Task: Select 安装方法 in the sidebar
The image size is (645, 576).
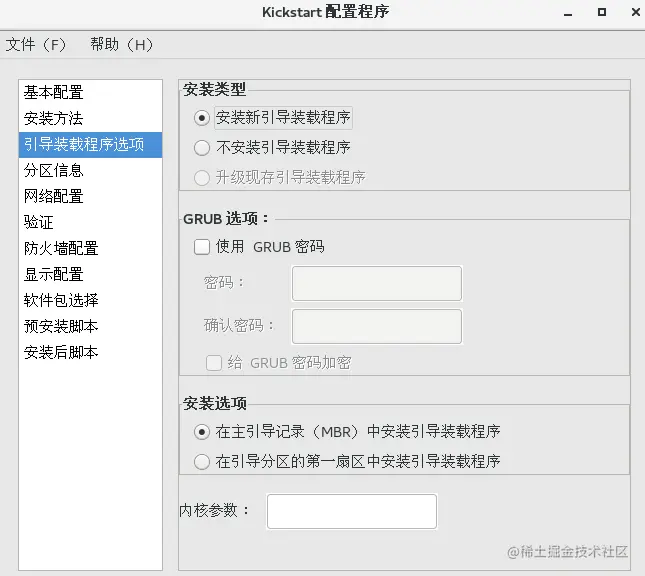Action: pos(90,118)
